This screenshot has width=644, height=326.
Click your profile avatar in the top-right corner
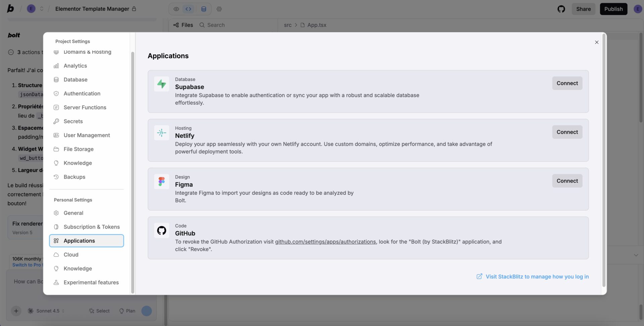click(637, 9)
